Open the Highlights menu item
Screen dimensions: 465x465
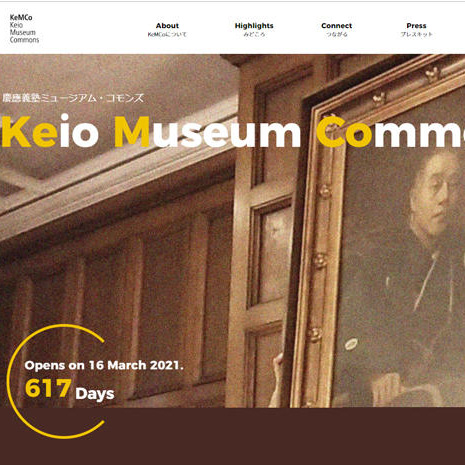pos(254,26)
